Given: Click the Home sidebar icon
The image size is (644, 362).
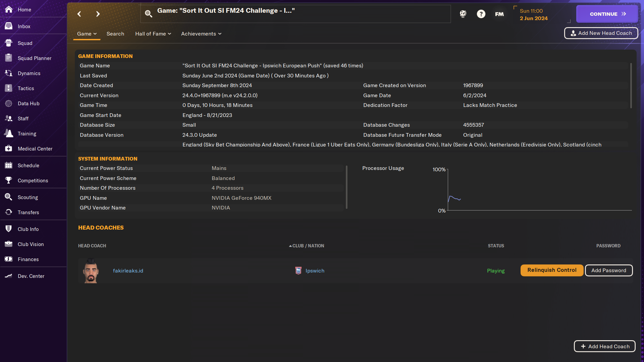Looking at the screenshot, I should 8,9.
